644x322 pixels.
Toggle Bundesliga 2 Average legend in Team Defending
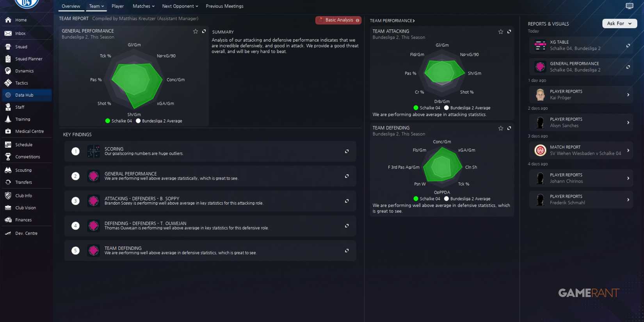tap(467, 199)
